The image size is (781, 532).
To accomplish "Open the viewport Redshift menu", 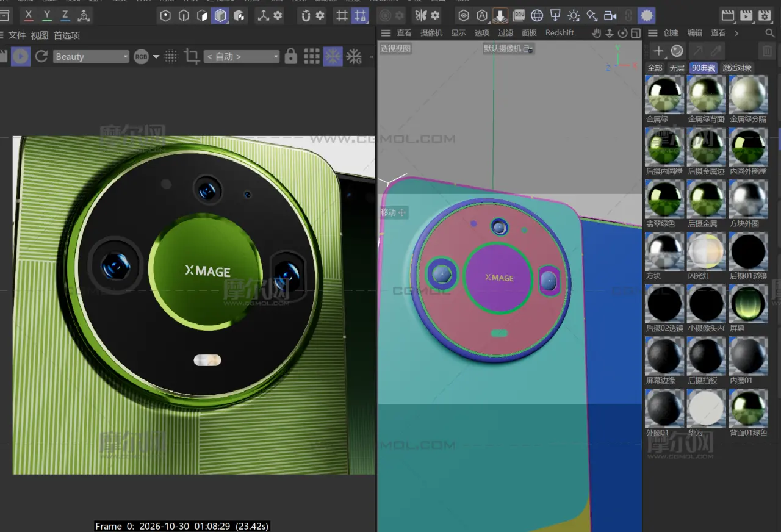I will pos(560,33).
